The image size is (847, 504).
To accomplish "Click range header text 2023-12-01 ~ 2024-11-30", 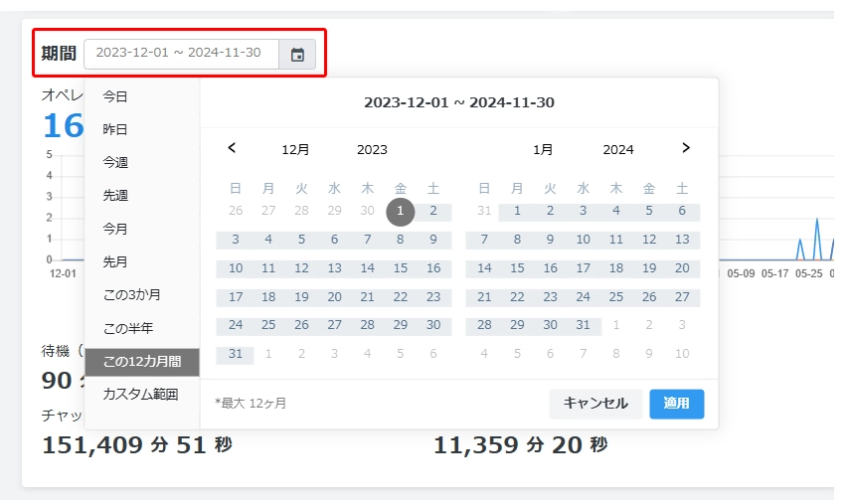I will 459,102.
